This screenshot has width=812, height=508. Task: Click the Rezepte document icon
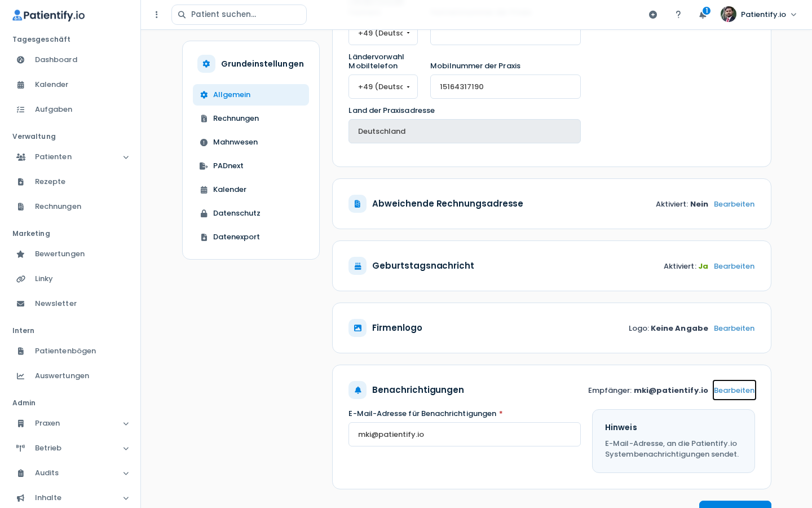tap(21, 182)
